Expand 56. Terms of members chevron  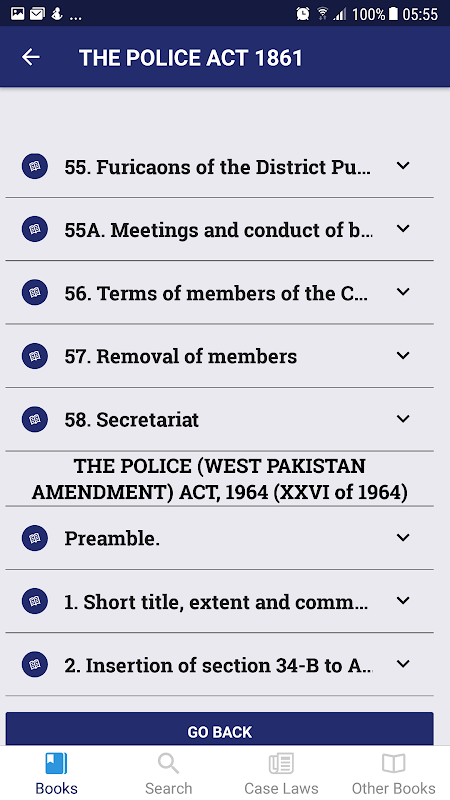click(403, 292)
